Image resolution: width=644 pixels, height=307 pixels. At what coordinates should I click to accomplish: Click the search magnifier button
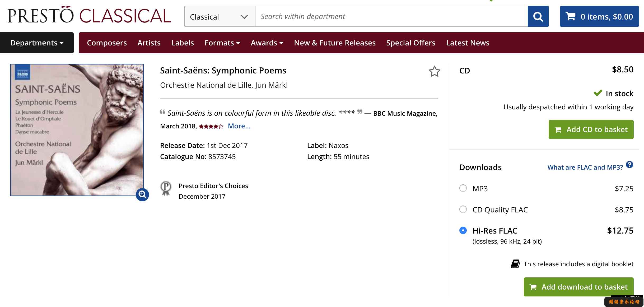538,16
